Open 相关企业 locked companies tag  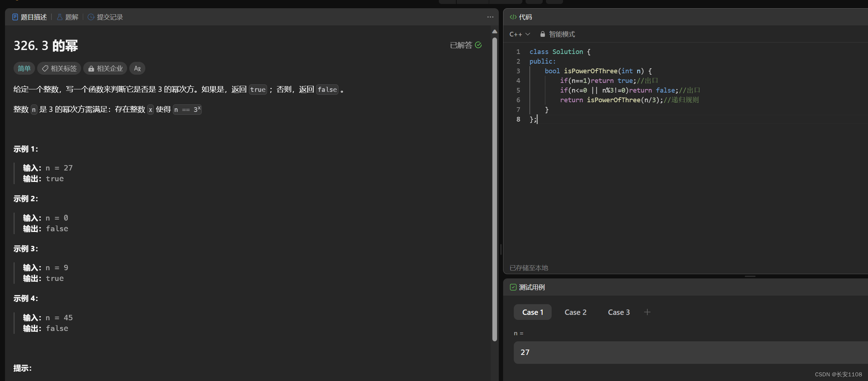105,68
